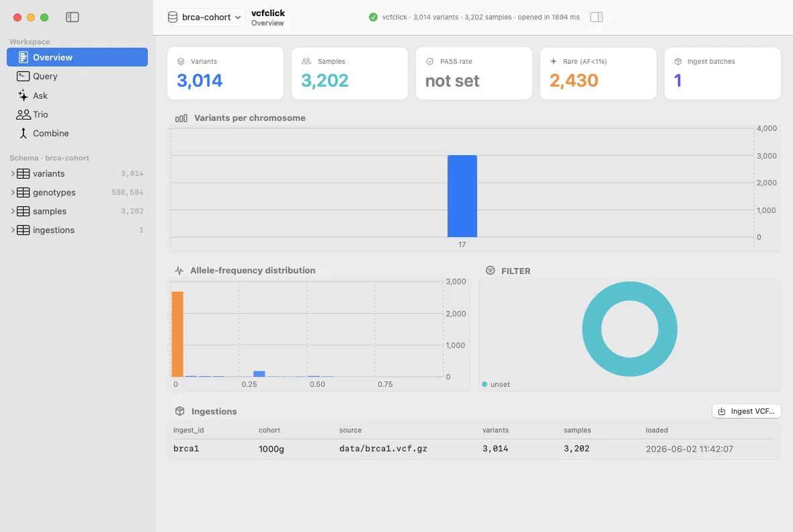The width and height of the screenshot is (793, 532).
Task: Click the Samples card people icon
Action: (306, 62)
